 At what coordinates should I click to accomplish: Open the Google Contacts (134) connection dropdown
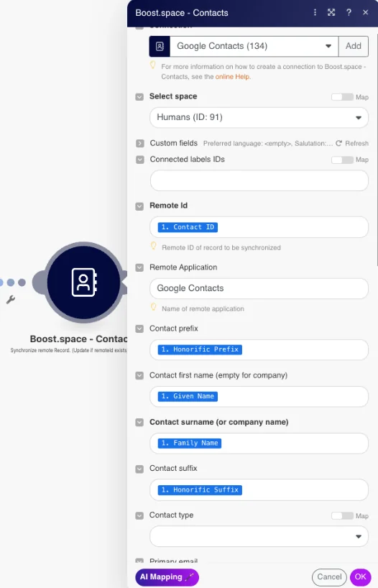coord(254,46)
